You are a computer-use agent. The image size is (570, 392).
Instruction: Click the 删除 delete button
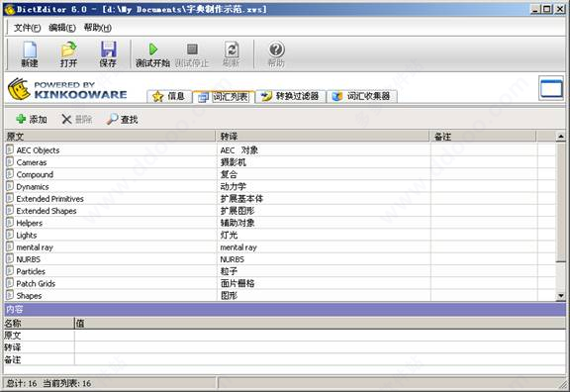77,119
